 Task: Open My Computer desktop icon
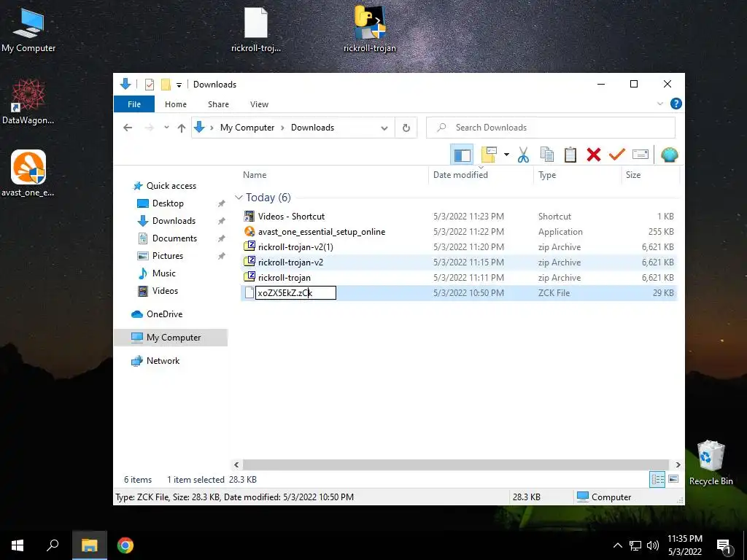pos(28,30)
